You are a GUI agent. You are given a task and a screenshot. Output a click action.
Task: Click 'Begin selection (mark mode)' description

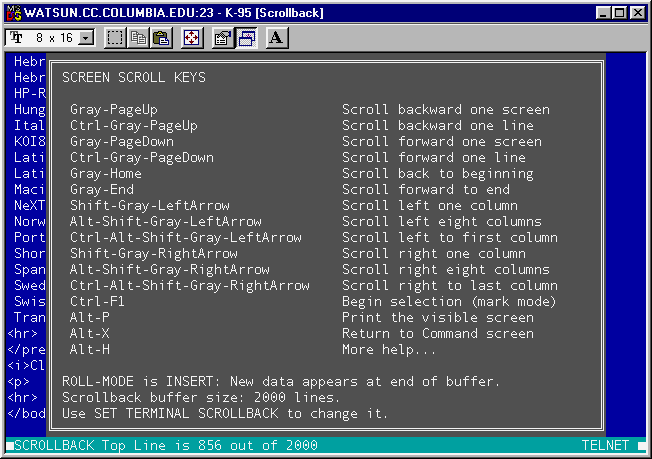tap(449, 301)
